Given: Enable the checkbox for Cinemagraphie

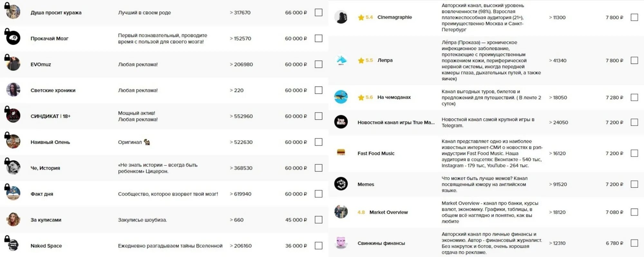Looking at the screenshot, I should click(x=634, y=17).
